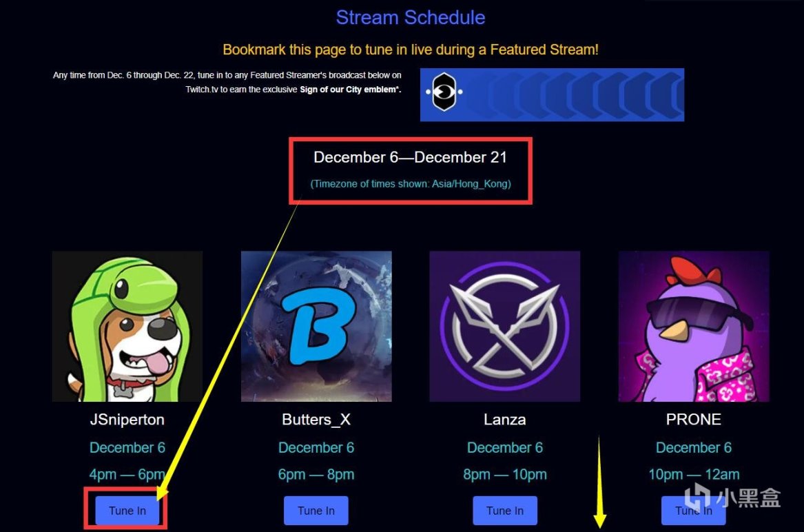Click the Sign of our City emblem icon
Image resolution: width=804 pixels, height=532 pixels.
pos(444,92)
